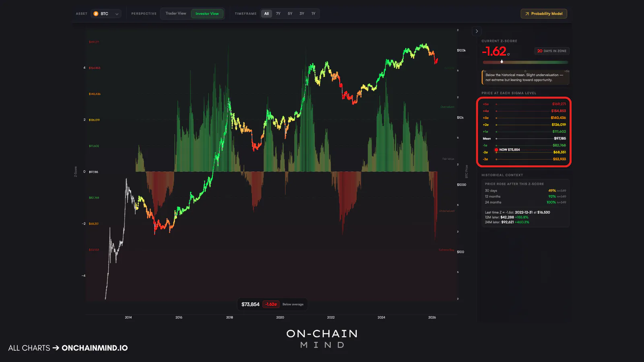
Task: Select the +2σ $126,019 sigma level row
Action: (524, 125)
